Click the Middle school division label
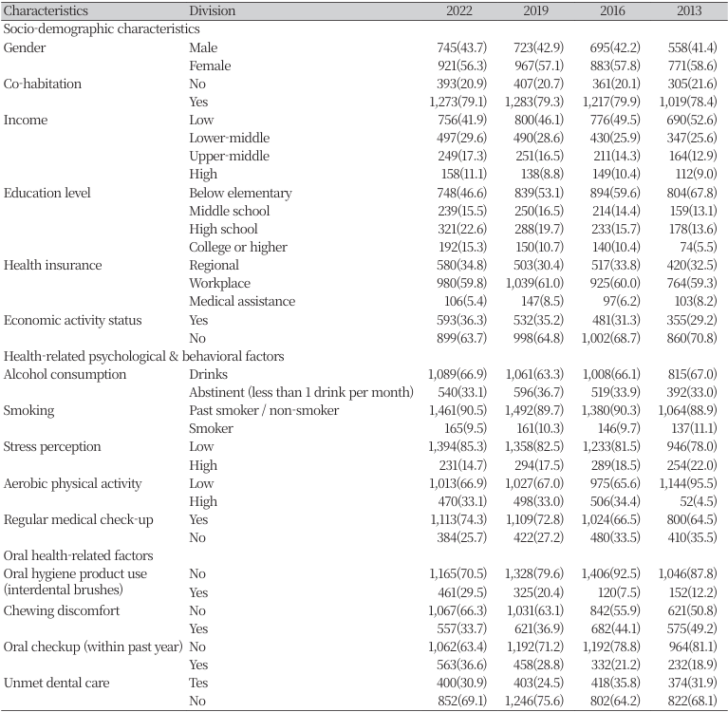Screen dimensions: 728x712 click(x=230, y=211)
